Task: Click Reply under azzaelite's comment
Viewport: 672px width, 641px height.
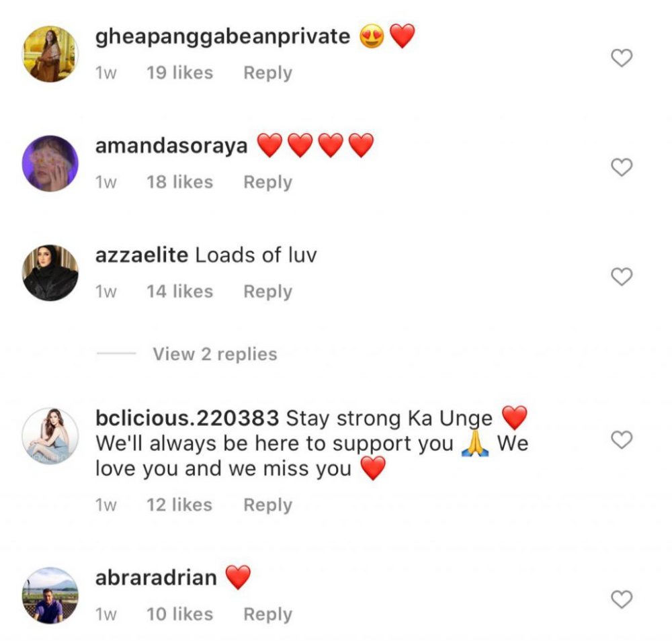Action: coord(267,292)
